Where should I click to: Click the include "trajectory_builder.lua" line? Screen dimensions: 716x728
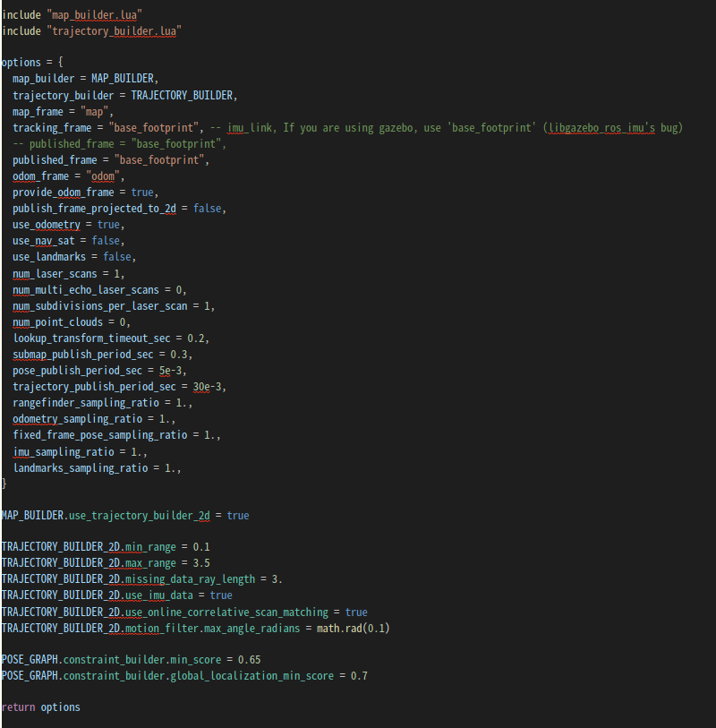[91, 31]
